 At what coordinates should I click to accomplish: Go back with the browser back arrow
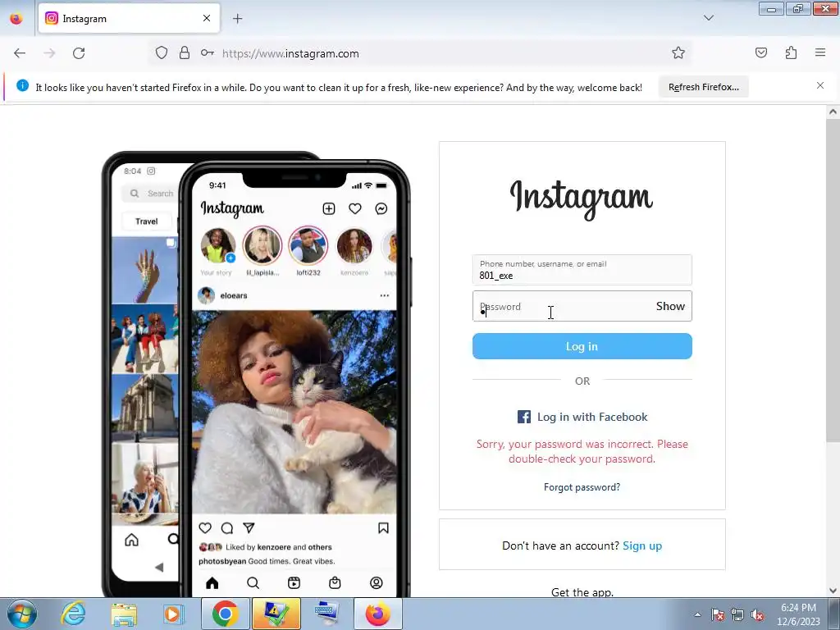click(20, 53)
